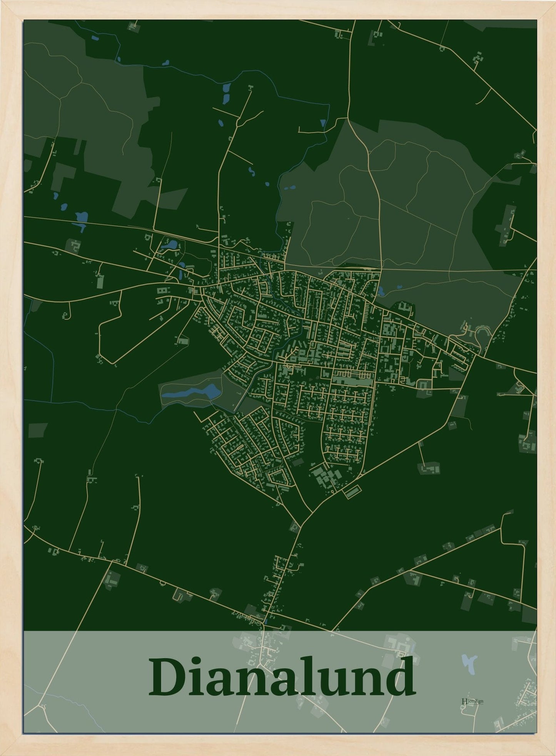Image resolution: width=556 pixels, height=756 pixels.
Task: Select the building cluster by the southern school area
Action: point(325,476)
